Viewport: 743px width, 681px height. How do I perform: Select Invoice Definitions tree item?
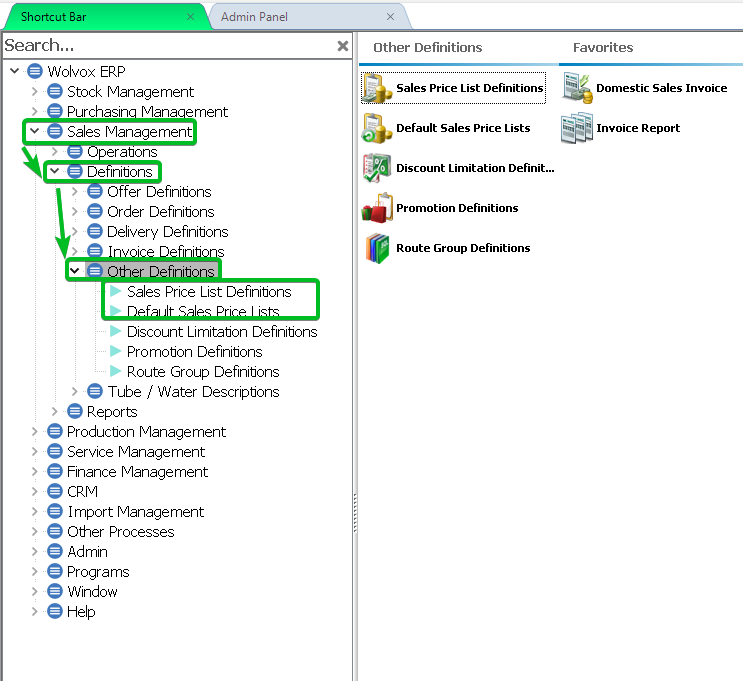(x=166, y=251)
